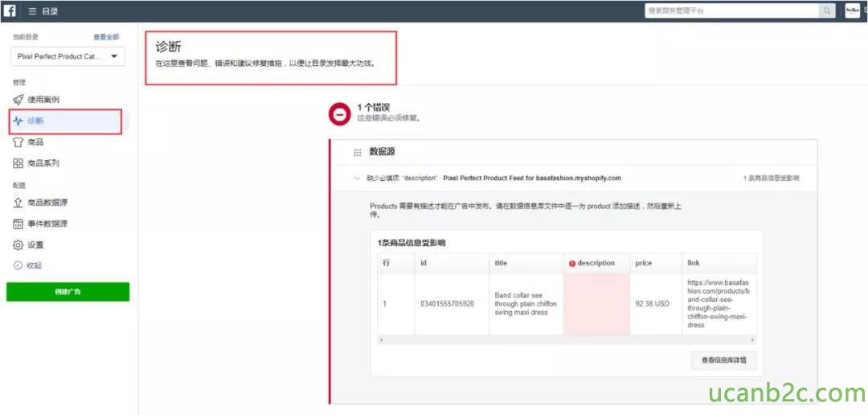Click the 数据源 section heading

[x=383, y=152]
